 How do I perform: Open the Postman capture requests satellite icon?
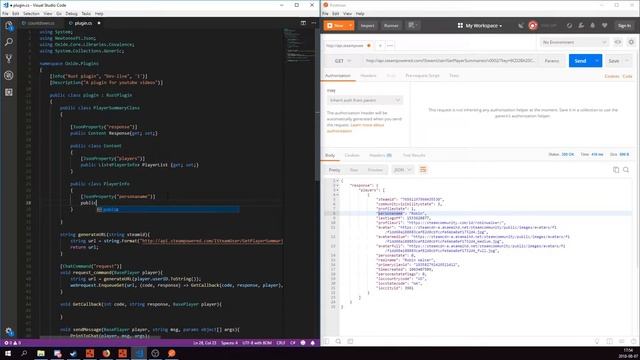pos(521,25)
